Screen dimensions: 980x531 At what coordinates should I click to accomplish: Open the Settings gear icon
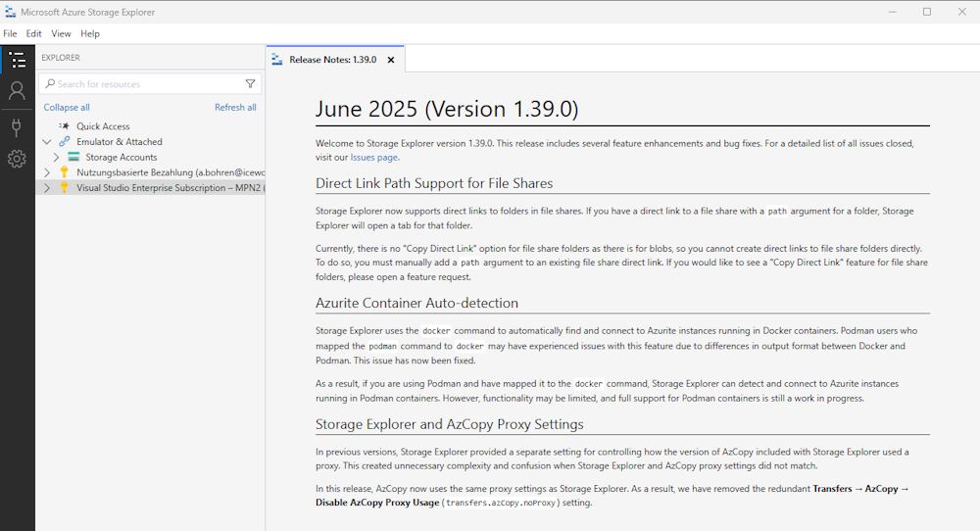point(17,159)
